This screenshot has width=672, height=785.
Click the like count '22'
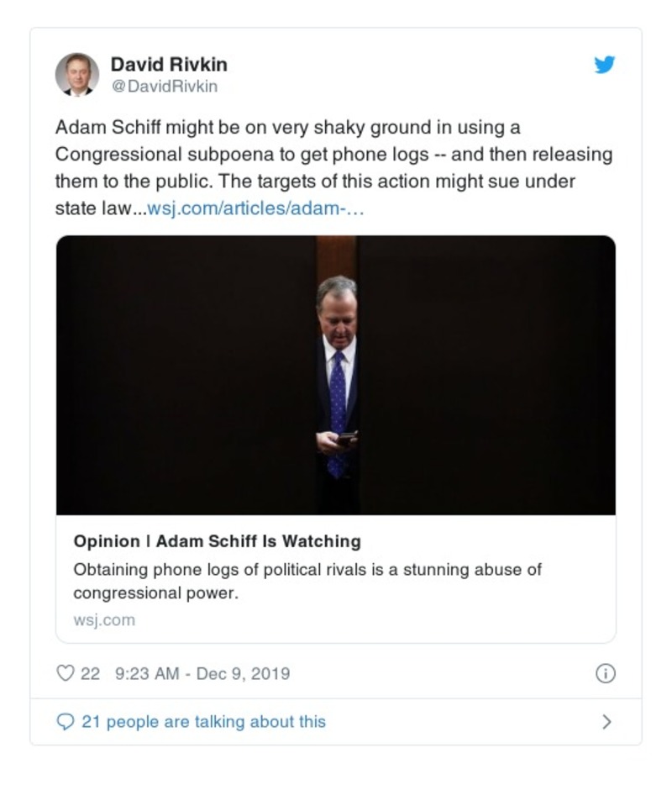(90, 673)
